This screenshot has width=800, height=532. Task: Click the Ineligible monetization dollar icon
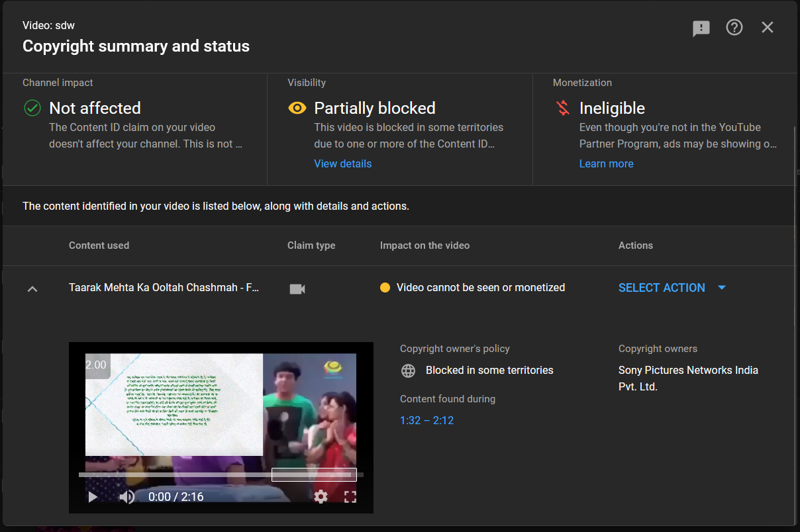(563, 108)
